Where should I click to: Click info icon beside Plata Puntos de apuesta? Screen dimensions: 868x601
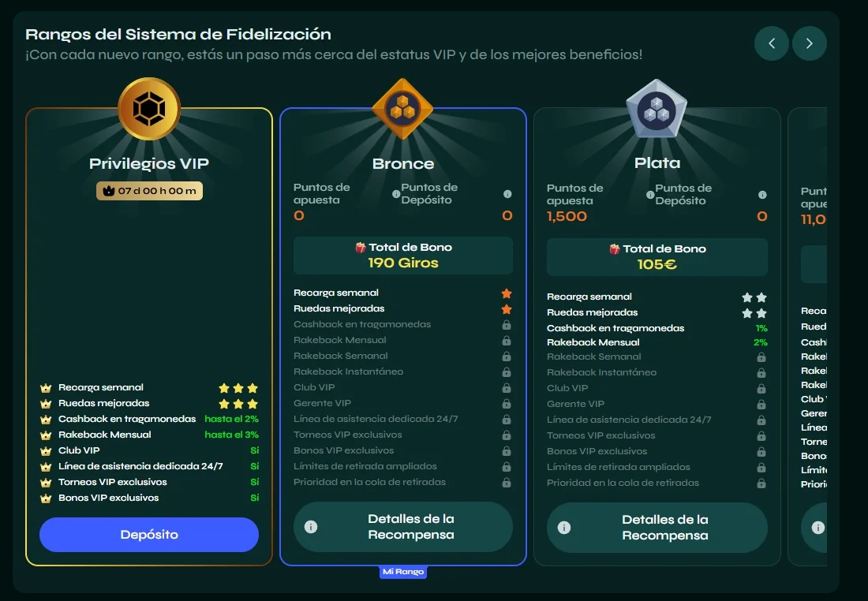(x=650, y=195)
